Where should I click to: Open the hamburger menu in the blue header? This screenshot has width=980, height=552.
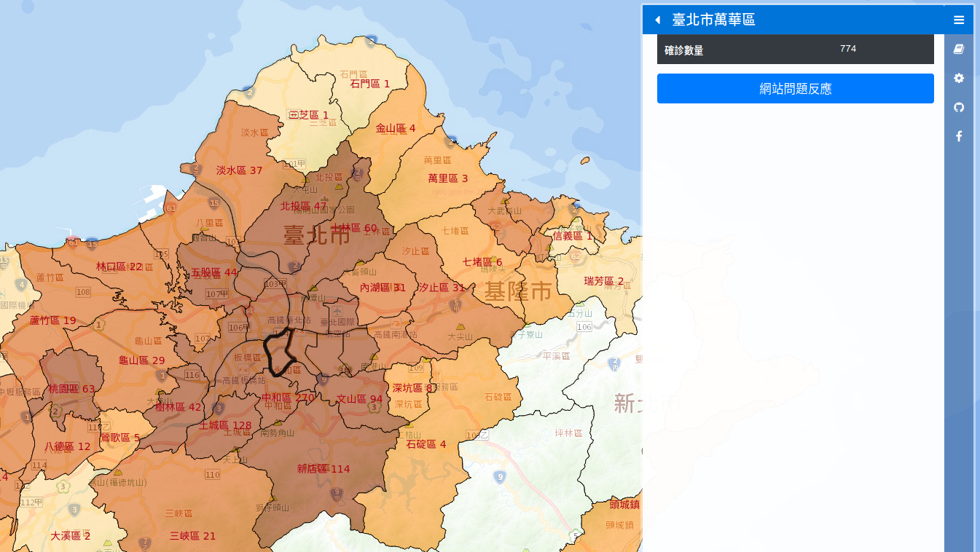(959, 20)
